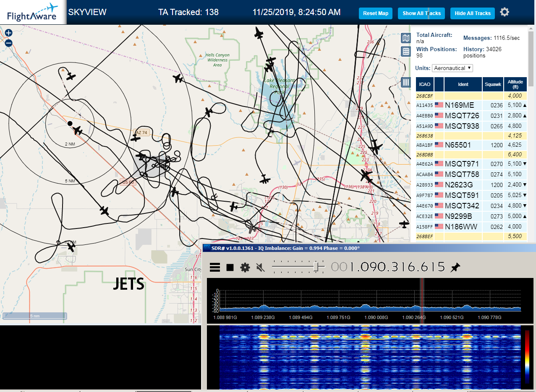The image size is (536, 392).
Task: Click Hide All Tracks button
Action: point(473,13)
